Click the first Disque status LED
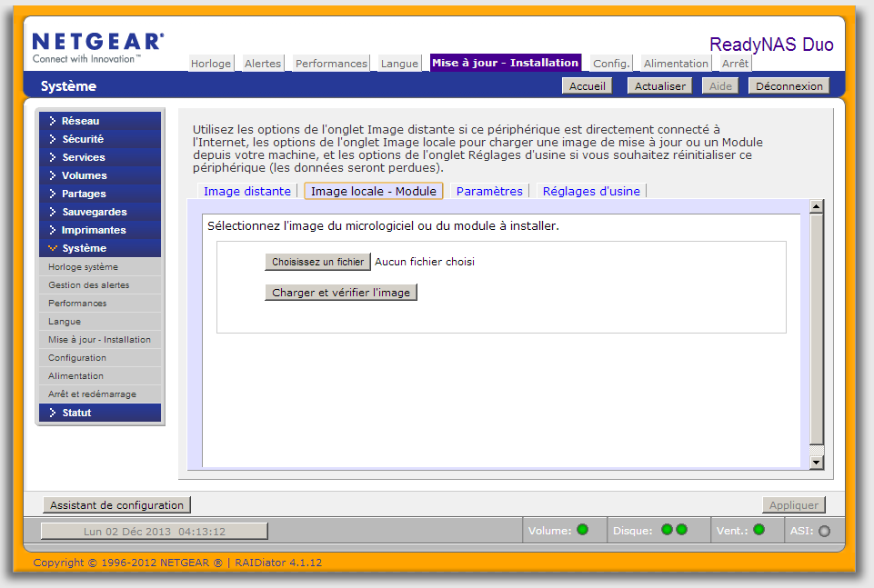874x588 pixels. tap(667, 530)
